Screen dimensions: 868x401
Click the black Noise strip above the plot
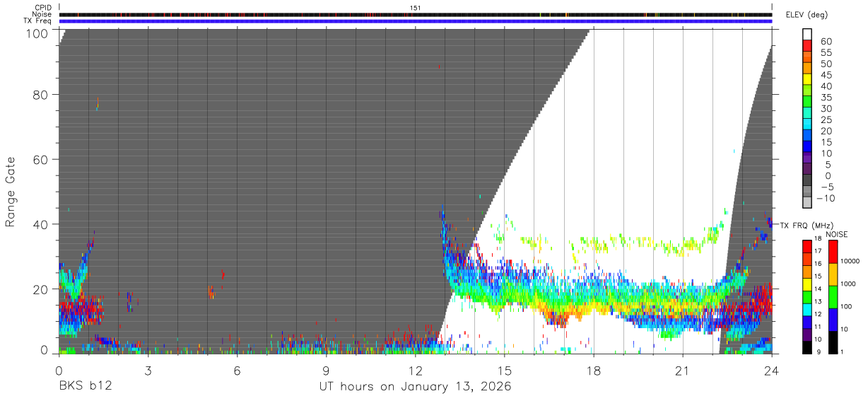(x=416, y=14)
